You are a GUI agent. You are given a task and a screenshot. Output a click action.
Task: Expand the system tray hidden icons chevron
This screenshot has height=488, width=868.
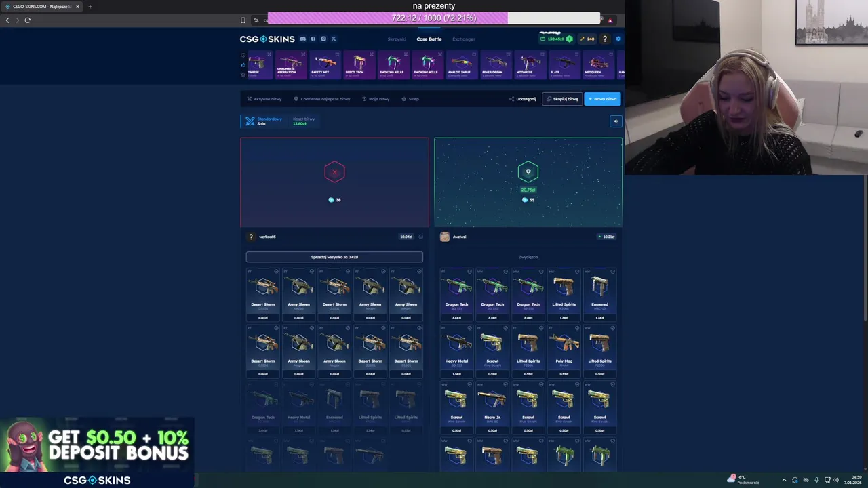tap(784, 480)
